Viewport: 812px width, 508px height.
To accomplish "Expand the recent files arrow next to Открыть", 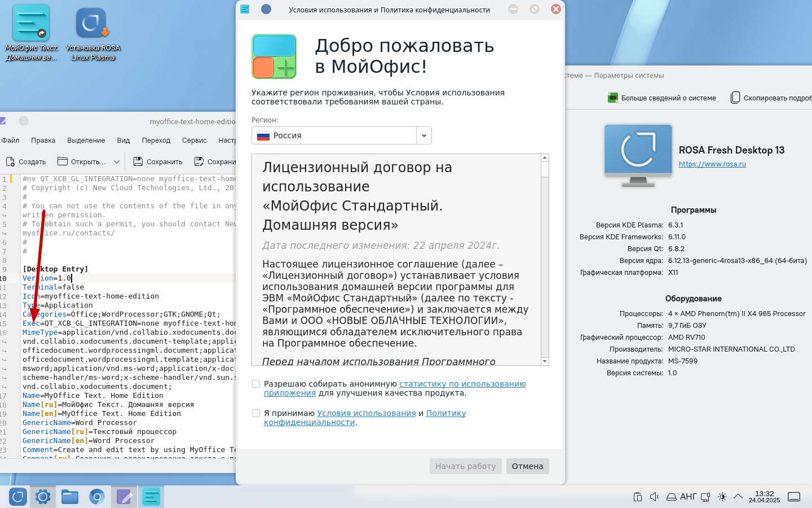I will [x=117, y=161].
